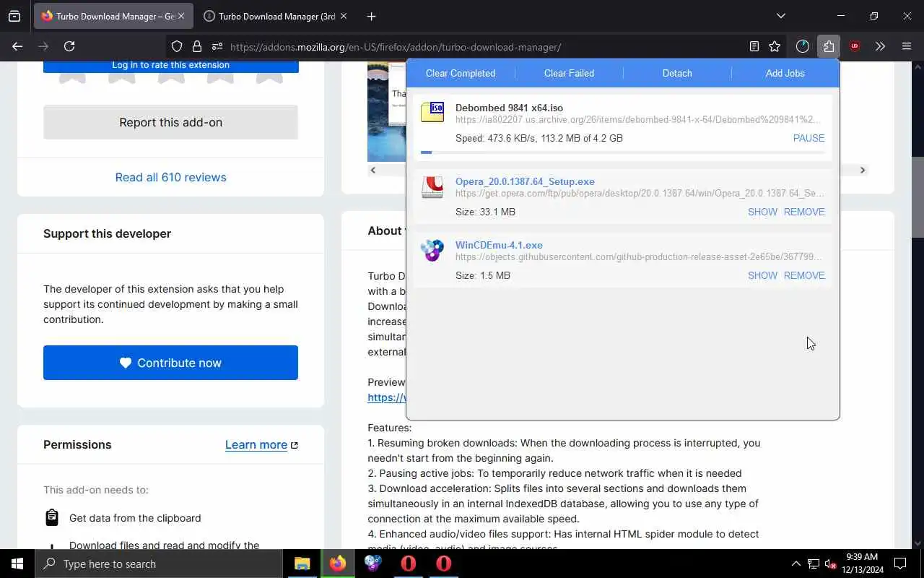Pause the Debombed 9841 x64.iso download
Image resolution: width=924 pixels, height=578 pixels.
click(x=808, y=138)
